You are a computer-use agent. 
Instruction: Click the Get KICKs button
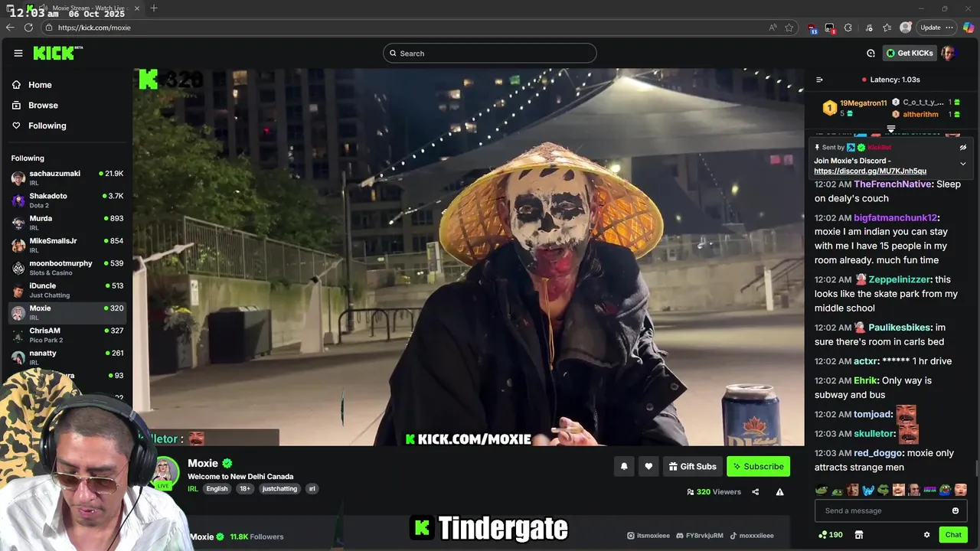click(x=910, y=53)
